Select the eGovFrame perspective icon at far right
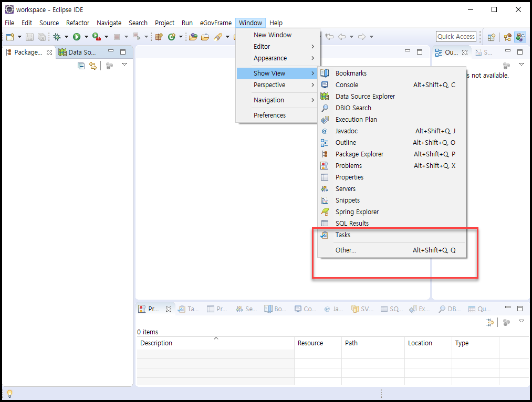532x402 pixels. (520, 37)
